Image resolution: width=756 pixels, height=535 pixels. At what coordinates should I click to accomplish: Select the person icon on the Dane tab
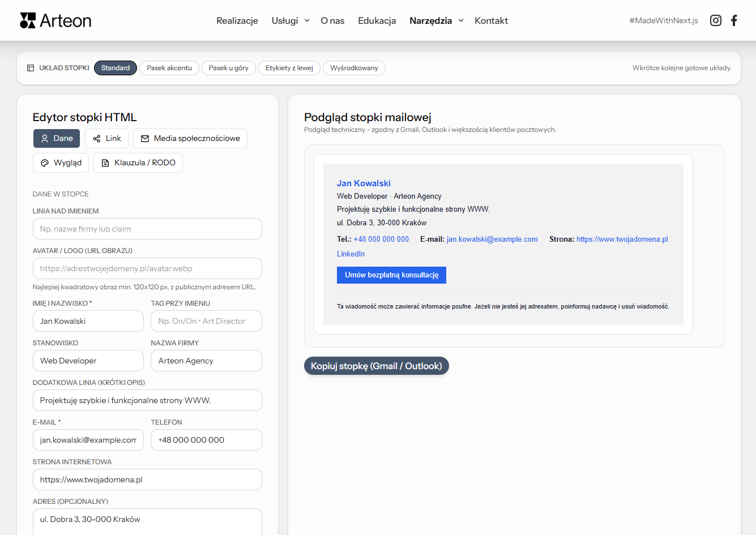point(44,138)
